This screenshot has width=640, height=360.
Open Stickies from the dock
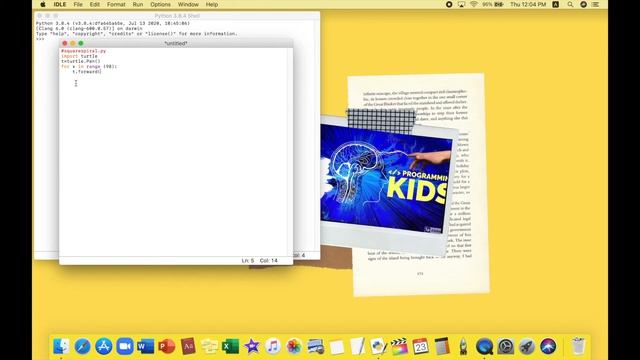coord(209,347)
